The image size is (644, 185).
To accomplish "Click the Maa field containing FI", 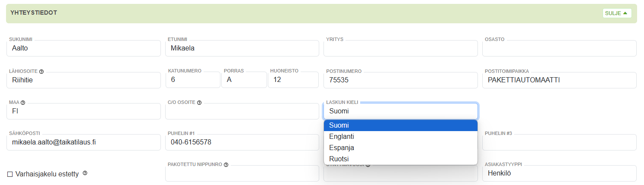I will click(84, 111).
